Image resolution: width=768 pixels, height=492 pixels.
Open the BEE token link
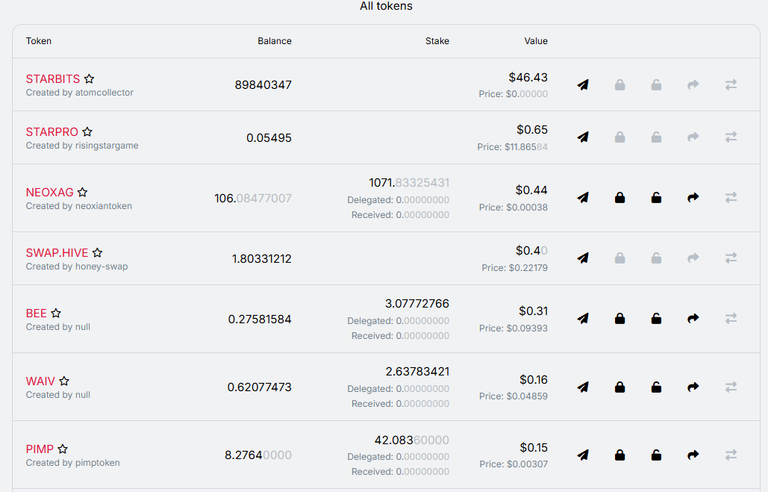36,313
